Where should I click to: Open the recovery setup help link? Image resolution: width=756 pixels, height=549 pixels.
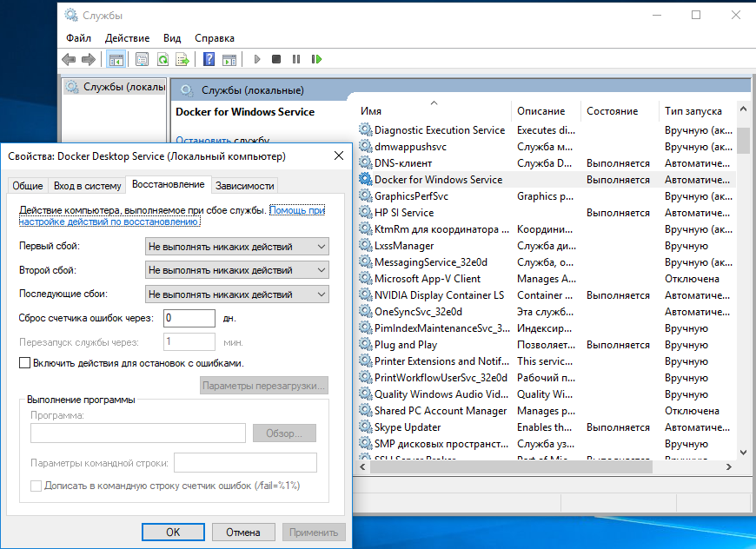tap(171, 222)
